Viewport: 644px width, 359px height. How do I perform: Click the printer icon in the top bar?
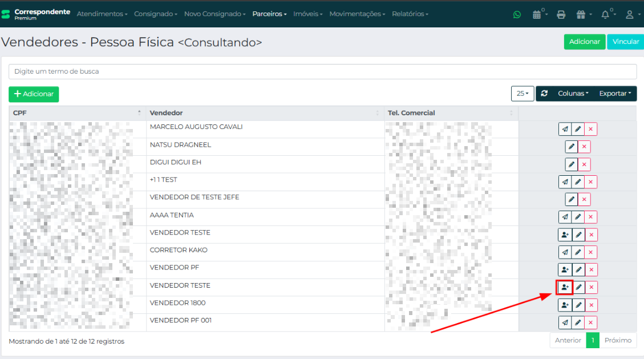[561, 15]
